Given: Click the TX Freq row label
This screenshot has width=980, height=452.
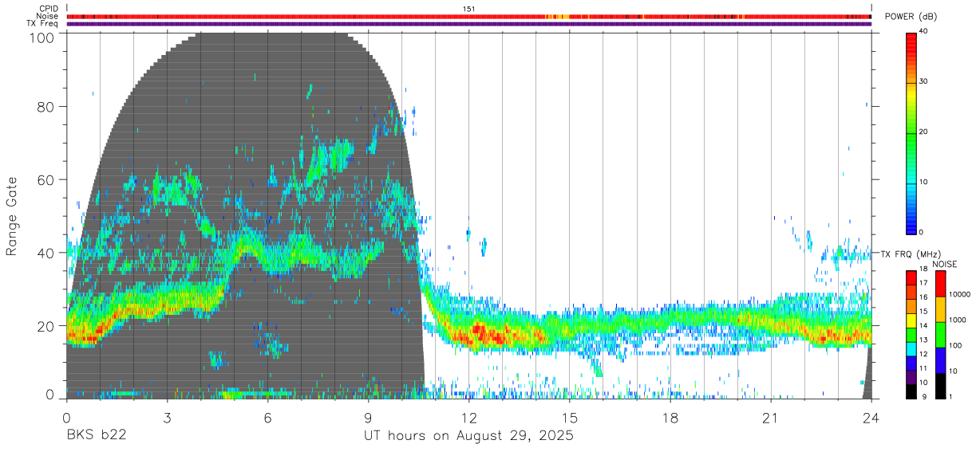Looking at the screenshot, I should click(x=43, y=23).
